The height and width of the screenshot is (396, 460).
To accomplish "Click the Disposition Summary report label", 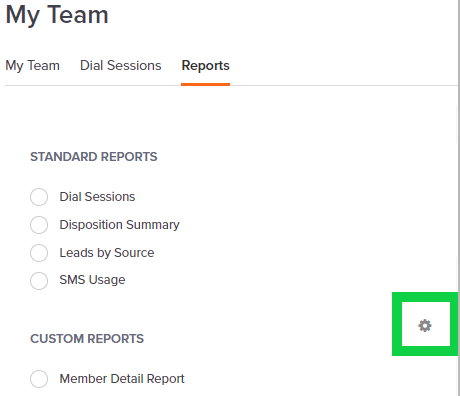I will pyautogui.click(x=119, y=225).
